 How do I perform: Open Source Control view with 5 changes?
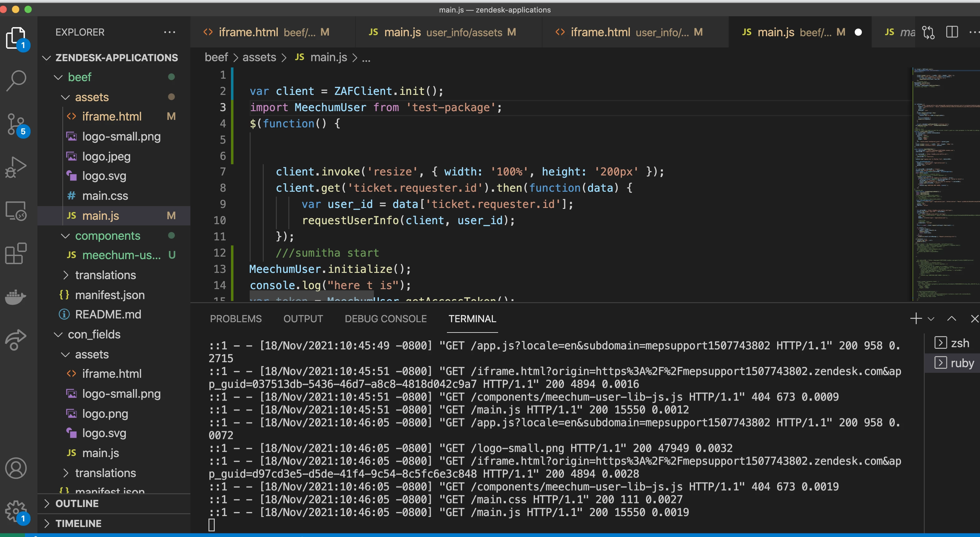[16, 124]
